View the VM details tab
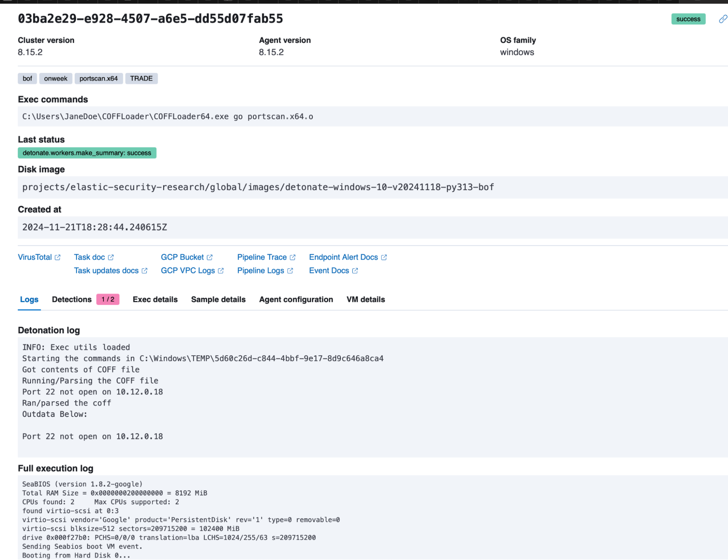The height and width of the screenshot is (560, 728). pos(366,299)
